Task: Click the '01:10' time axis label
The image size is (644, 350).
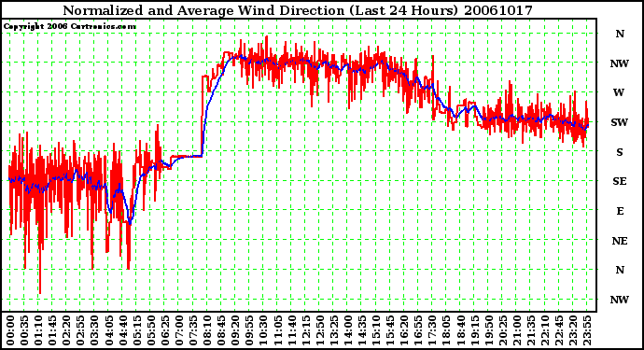Action: 38,330
